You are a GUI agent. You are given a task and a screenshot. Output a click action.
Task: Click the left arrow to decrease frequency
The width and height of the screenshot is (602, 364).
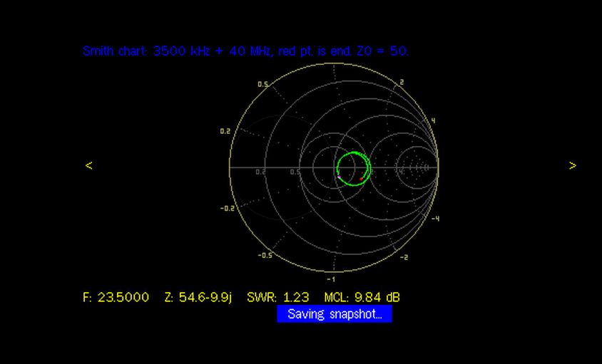[x=88, y=165]
